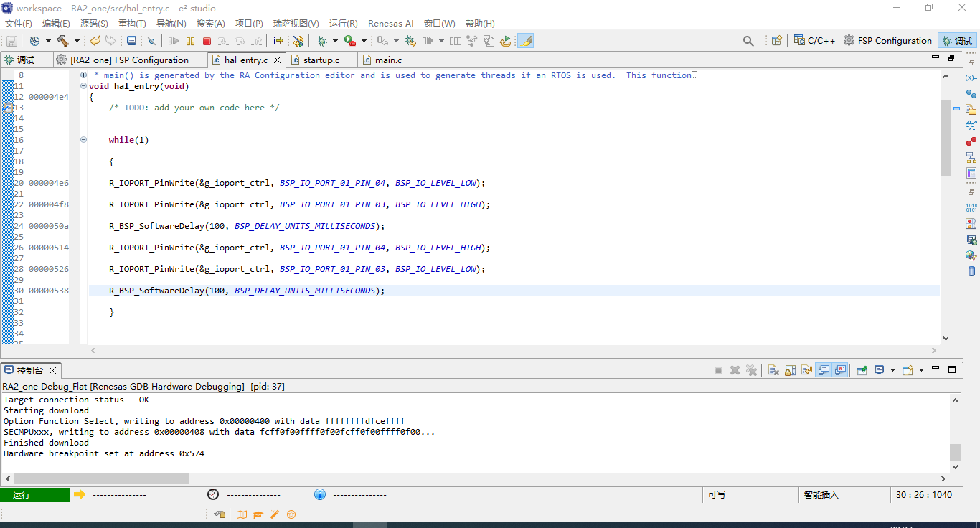Screen dimensions: 980x528
Task: Click the console Terminate square icon
Action: tap(718, 370)
